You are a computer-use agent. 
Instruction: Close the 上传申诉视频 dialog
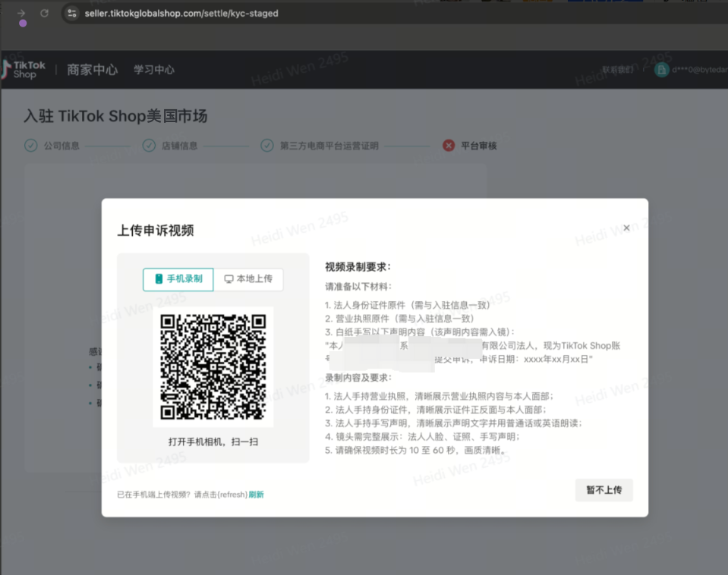pyautogui.click(x=626, y=228)
